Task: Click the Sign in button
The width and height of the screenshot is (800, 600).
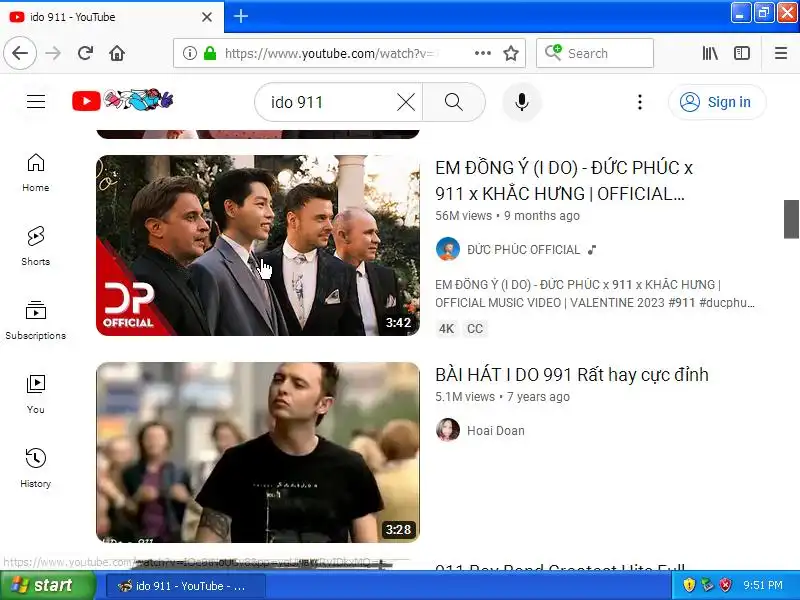Action: 717,102
